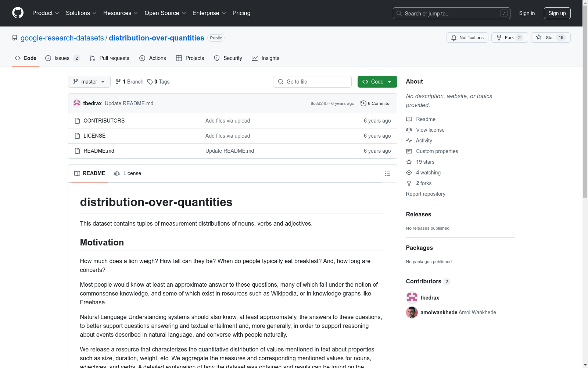Open the Packages section heading
588x368 pixels.
(419, 248)
